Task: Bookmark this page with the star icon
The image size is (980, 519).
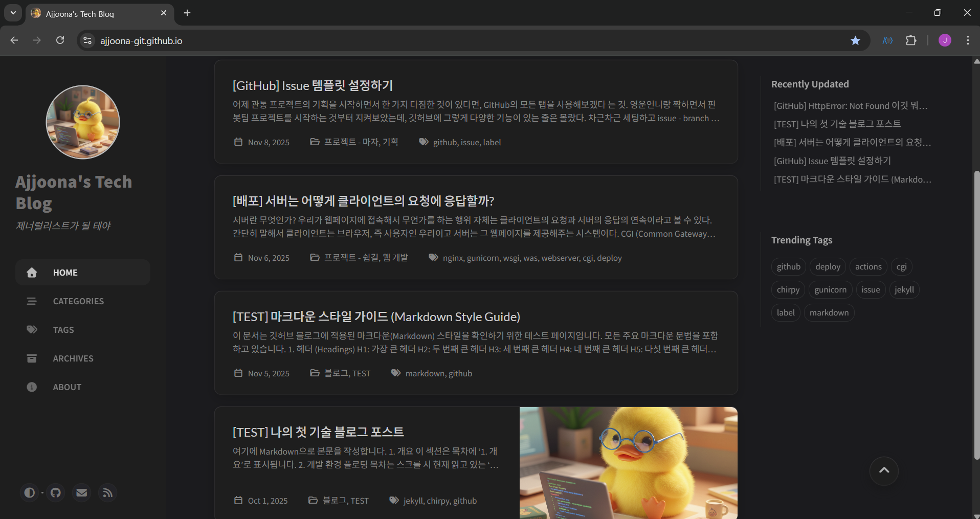Action: pyautogui.click(x=855, y=40)
